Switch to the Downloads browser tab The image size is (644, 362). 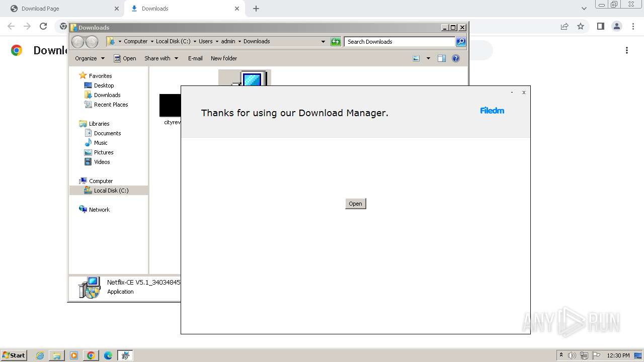[x=184, y=9]
